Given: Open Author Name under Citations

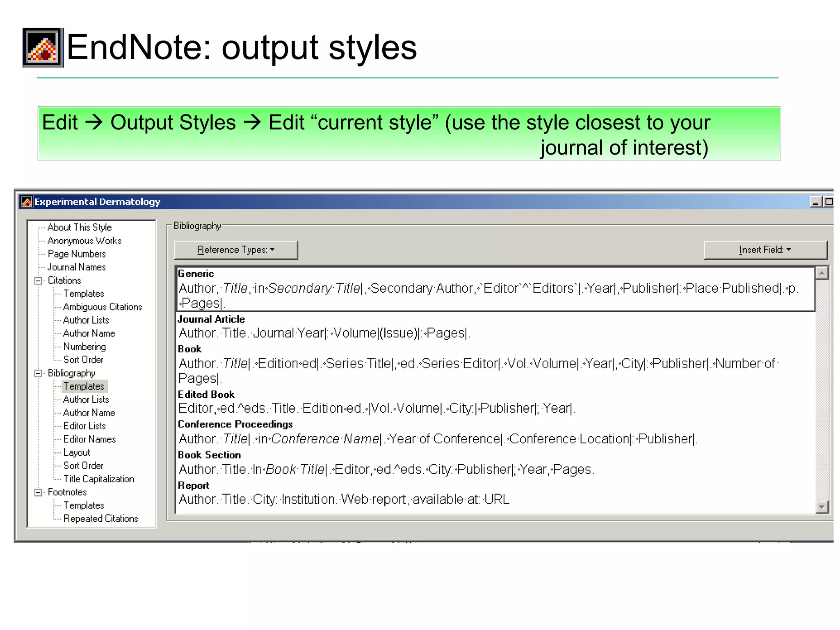Looking at the screenshot, I should tap(89, 333).
